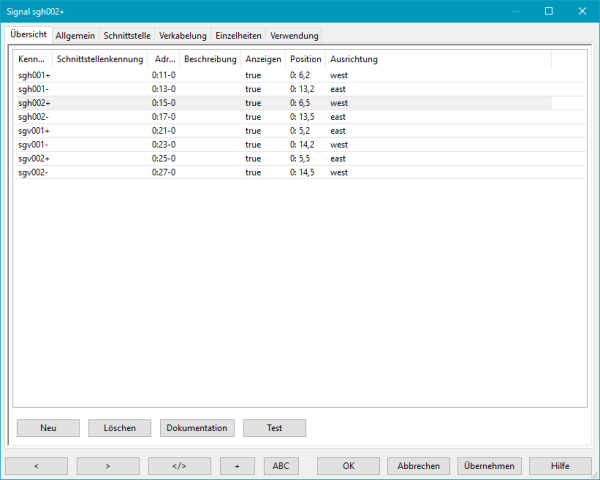Click the ABC button
The height and width of the screenshot is (480, 600).
point(280,466)
